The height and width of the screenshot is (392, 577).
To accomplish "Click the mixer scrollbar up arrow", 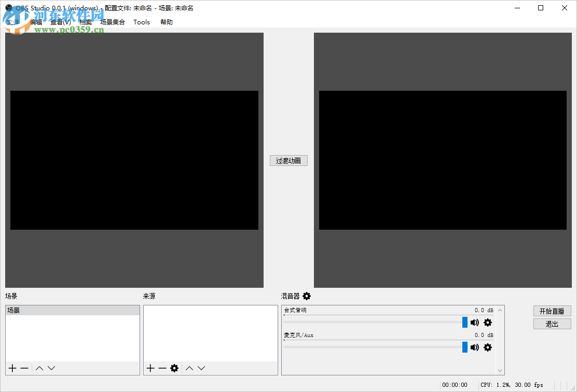I will [500, 310].
